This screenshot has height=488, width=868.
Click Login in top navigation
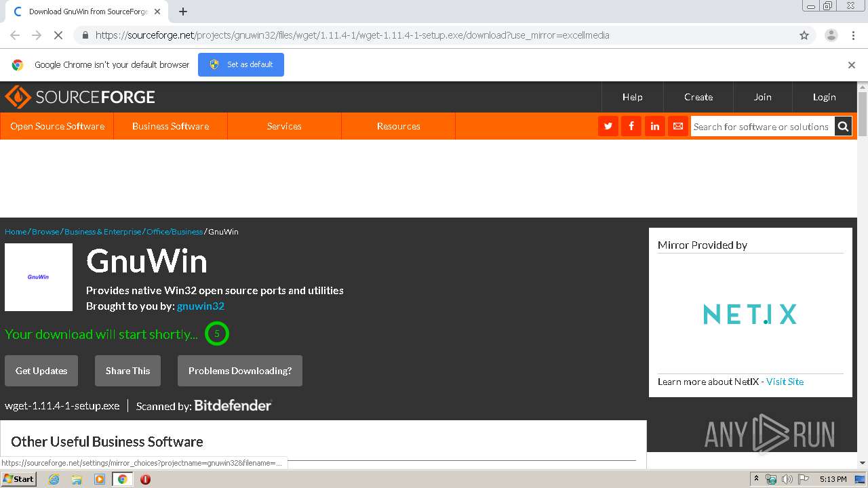[x=825, y=97]
